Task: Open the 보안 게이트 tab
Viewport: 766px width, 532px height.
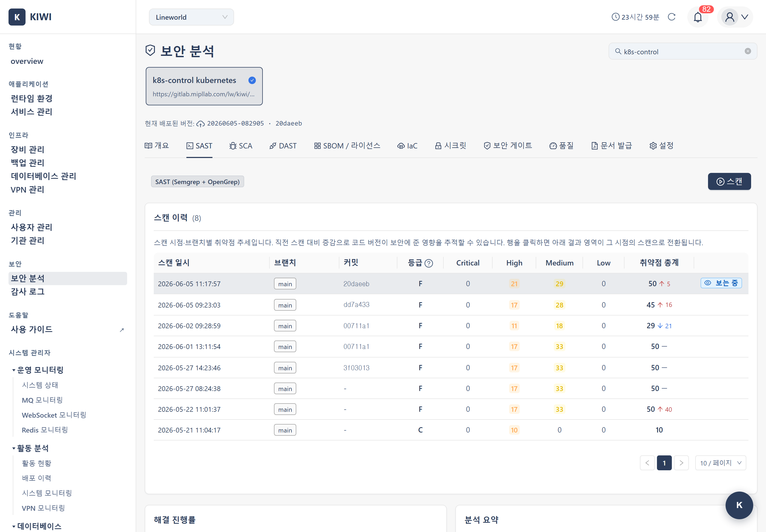Action: (x=508, y=146)
